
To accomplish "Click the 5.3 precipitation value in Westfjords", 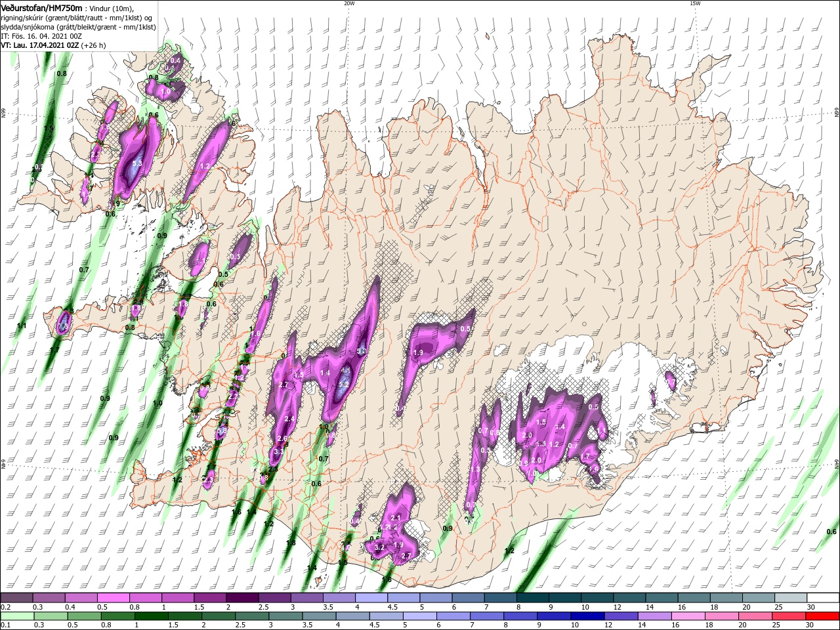I will tap(137, 163).
